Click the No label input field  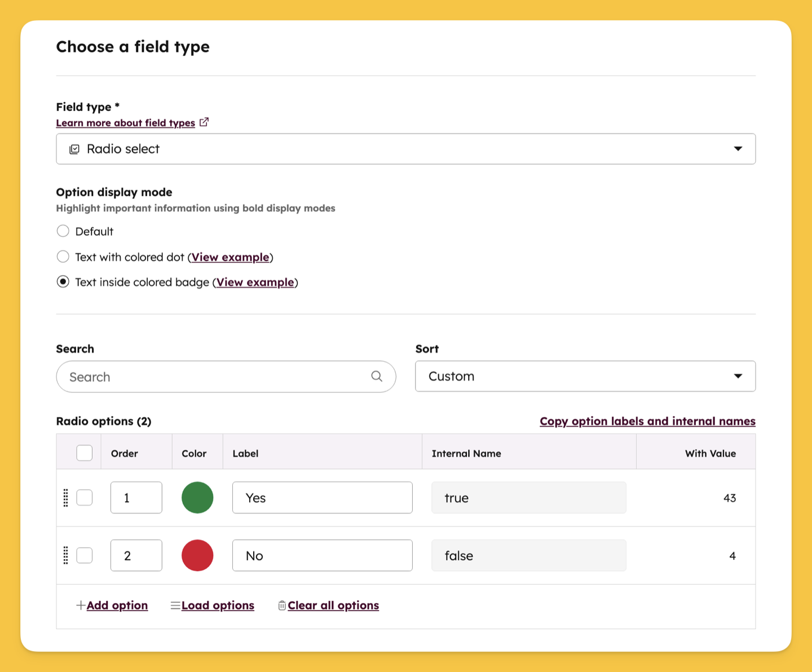(323, 555)
